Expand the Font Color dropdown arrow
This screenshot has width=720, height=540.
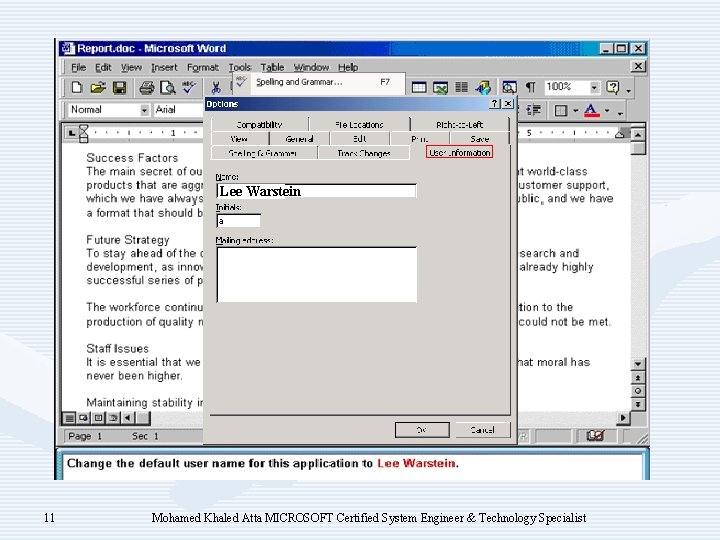tap(607, 111)
